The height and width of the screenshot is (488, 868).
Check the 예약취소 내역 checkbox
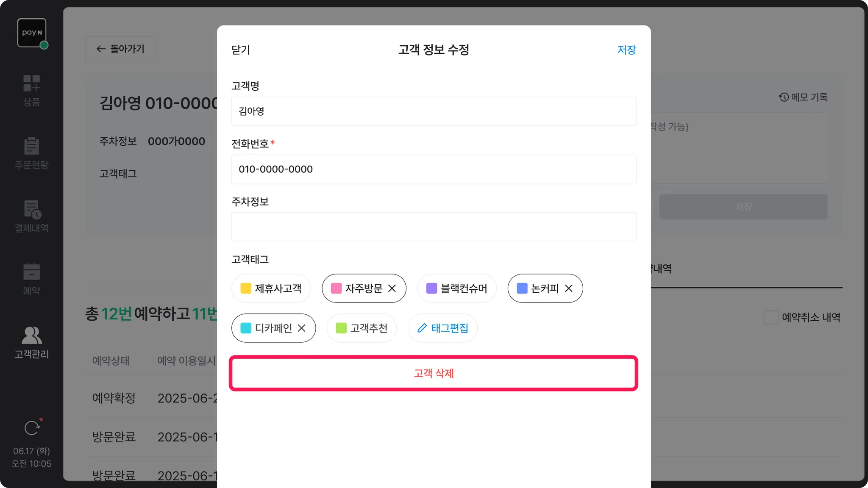[771, 317]
